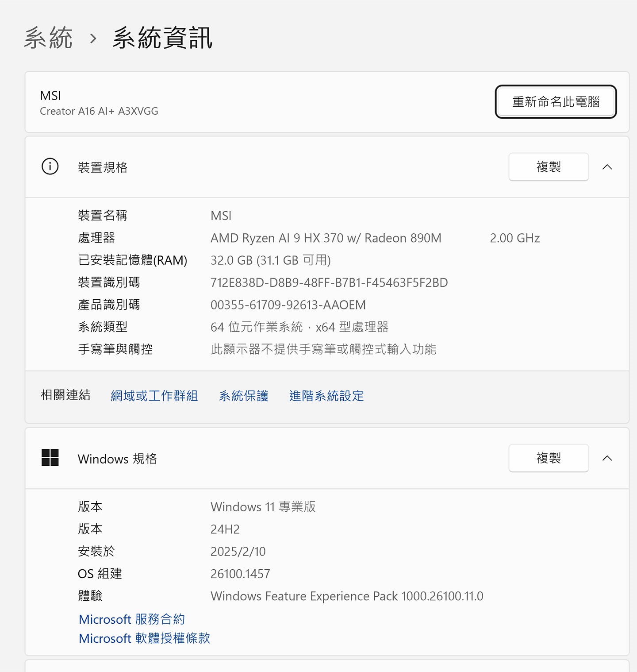Select the 2.00 GHz clock speed value
The height and width of the screenshot is (672, 637).
[515, 238]
